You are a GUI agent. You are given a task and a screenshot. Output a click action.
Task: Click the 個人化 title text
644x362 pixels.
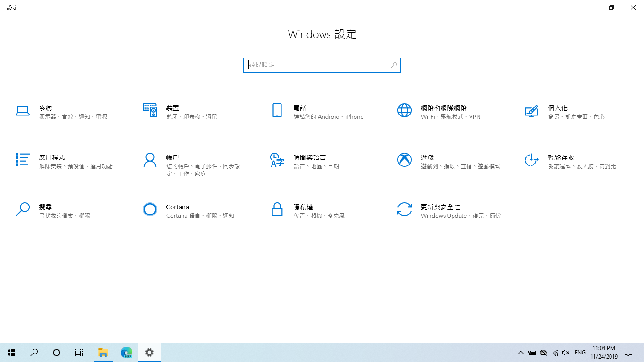click(x=558, y=108)
